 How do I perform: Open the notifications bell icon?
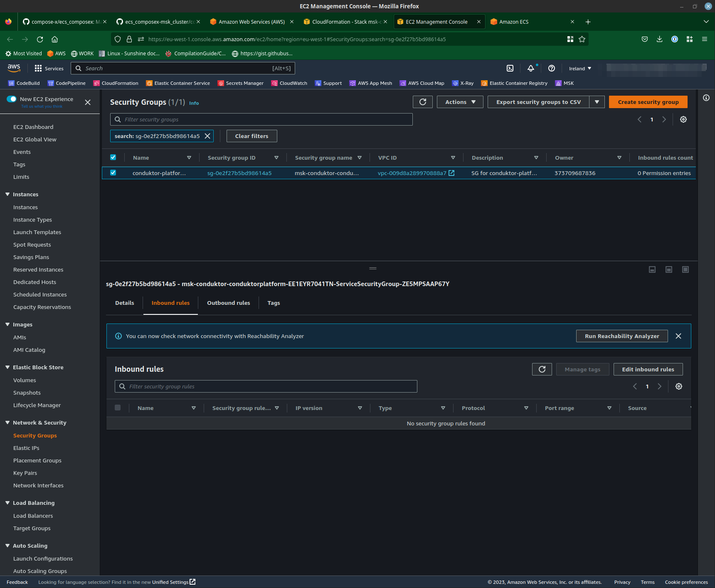coord(531,68)
